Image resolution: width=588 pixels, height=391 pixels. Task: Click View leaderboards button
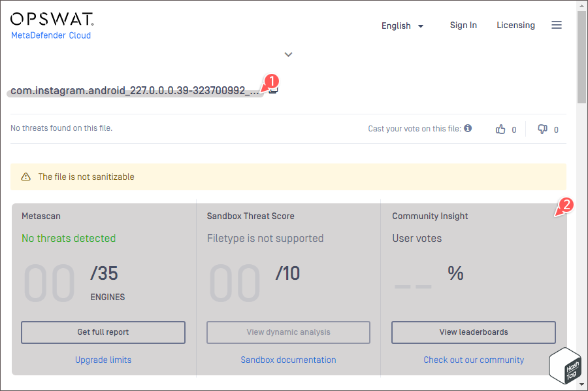point(474,332)
